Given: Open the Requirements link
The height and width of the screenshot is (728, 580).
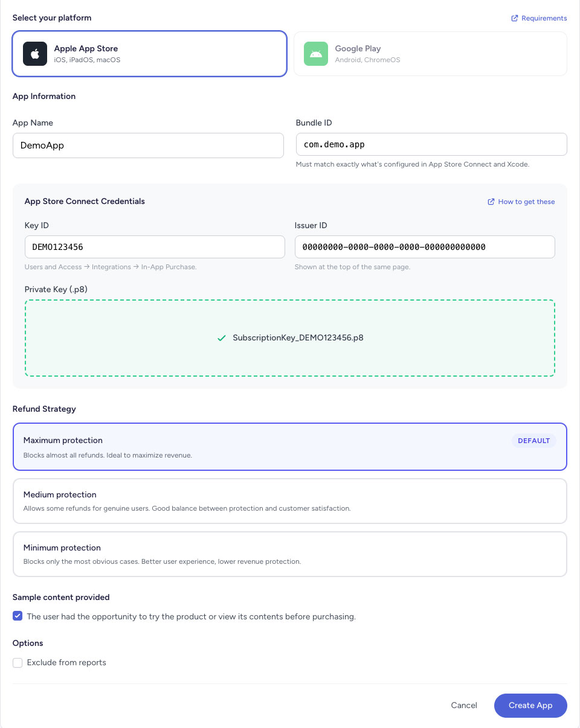Looking at the screenshot, I should point(539,18).
